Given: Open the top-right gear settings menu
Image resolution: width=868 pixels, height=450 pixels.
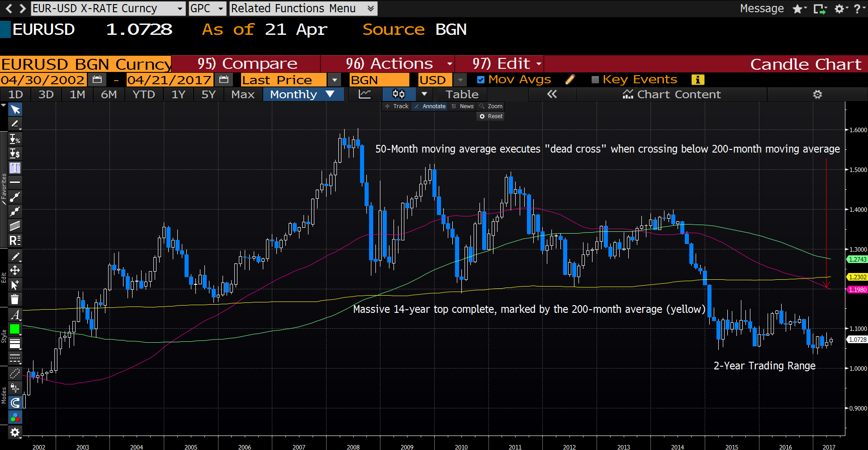Looking at the screenshot, I should coord(841,9).
